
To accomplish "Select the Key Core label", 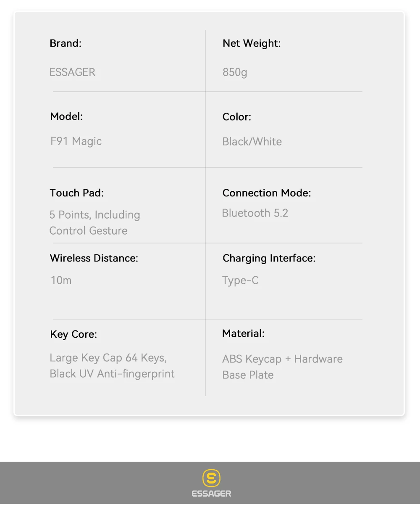I will [x=73, y=334].
